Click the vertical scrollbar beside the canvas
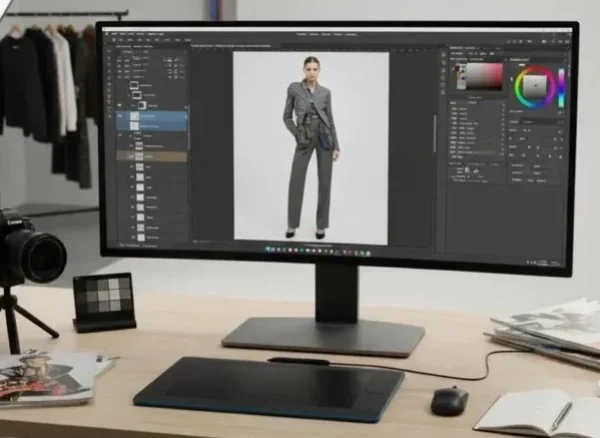Image resolution: width=600 pixels, height=438 pixels. pos(435,134)
